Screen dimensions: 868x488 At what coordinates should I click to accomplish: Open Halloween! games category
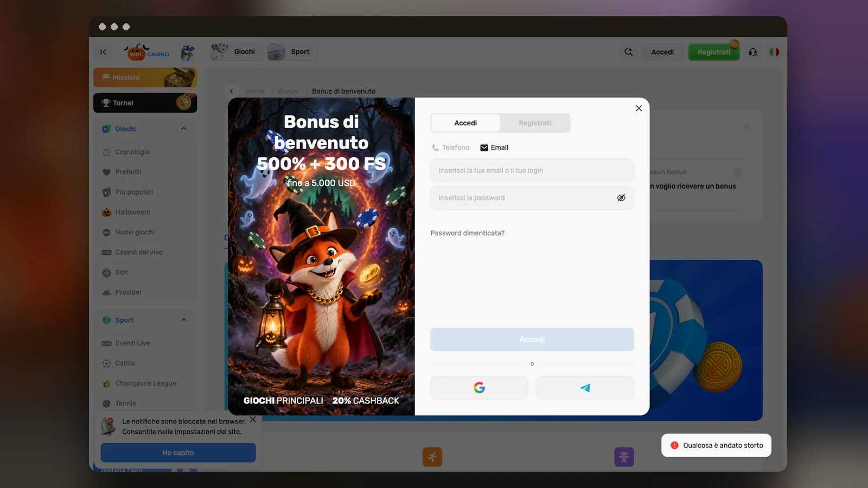[x=132, y=212]
